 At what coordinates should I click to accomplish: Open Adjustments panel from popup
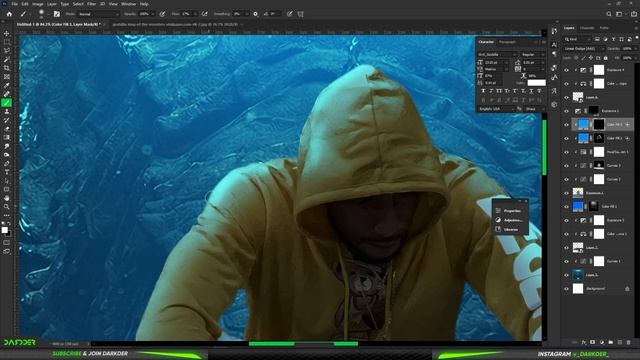pos(509,220)
